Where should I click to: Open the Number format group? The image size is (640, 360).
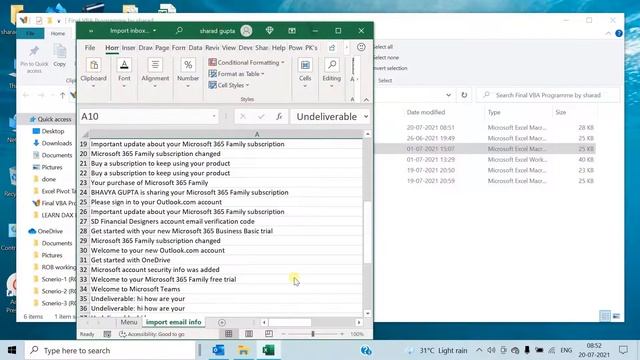click(x=188, y=73)
